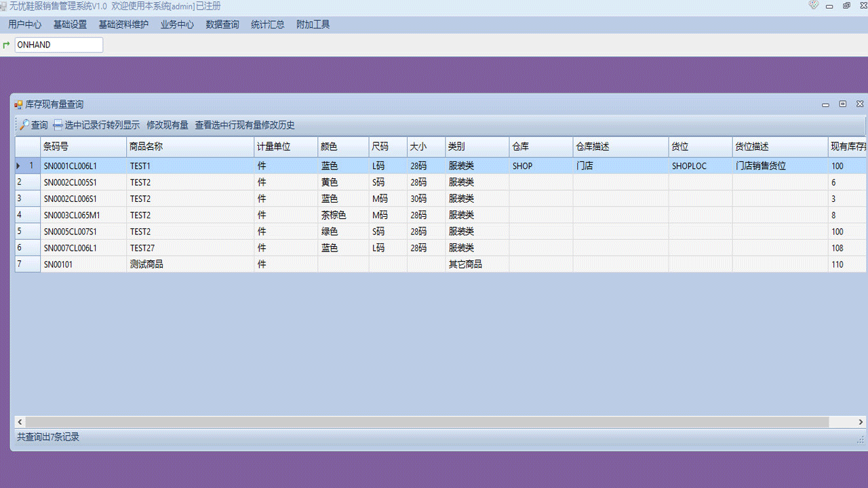Open the 基础资料维护 menu
The height and width of the screenshot is (488, 868).
[x=123, y=24]
